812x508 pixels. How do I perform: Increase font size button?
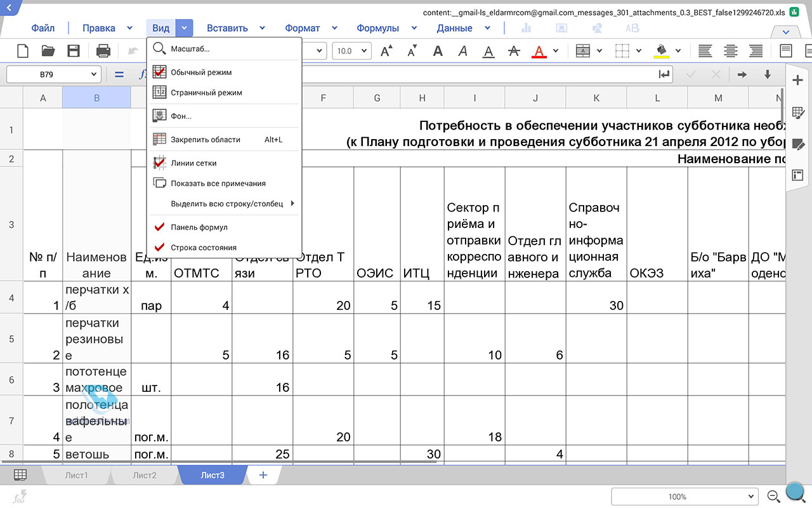pos(386,51)
